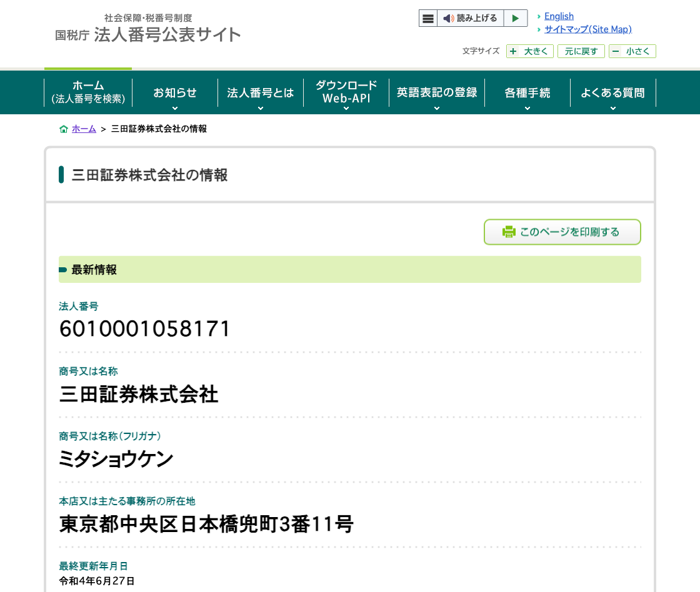Select update date 令和4年6月27日
The width and height of the screenshot is (700, 592).
click(97, 581)
